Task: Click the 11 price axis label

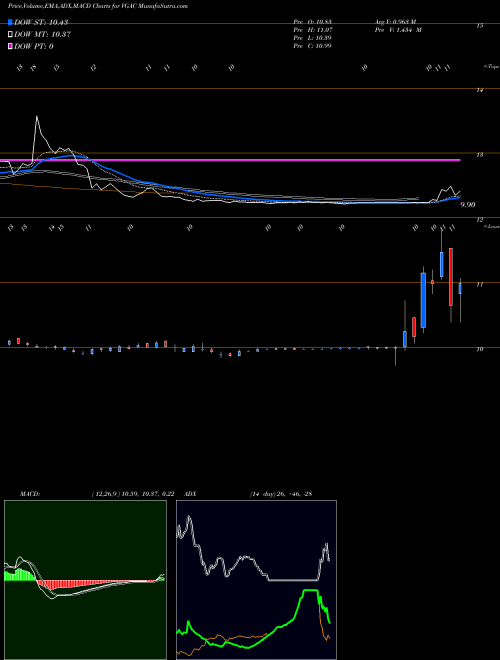Action: [479, 285]
